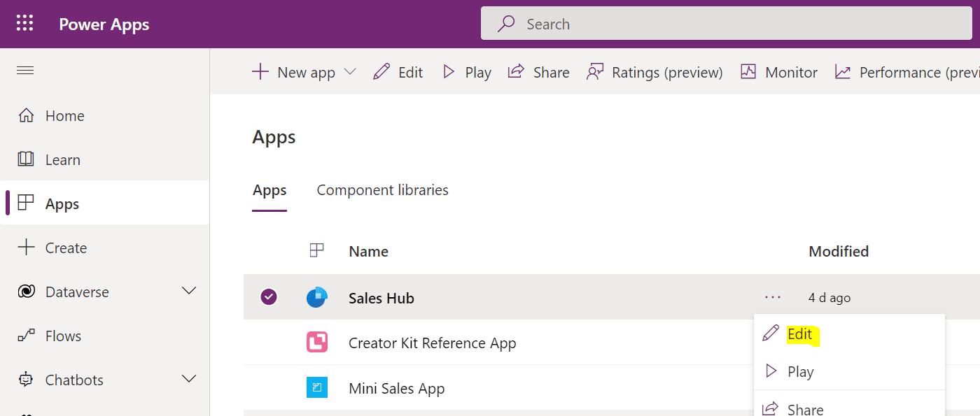The height and width of the screenshot is (416, 980).
Task: Click the Monitor icon in the toolbar
Action: pyautogui.click(x=748, y=72)
